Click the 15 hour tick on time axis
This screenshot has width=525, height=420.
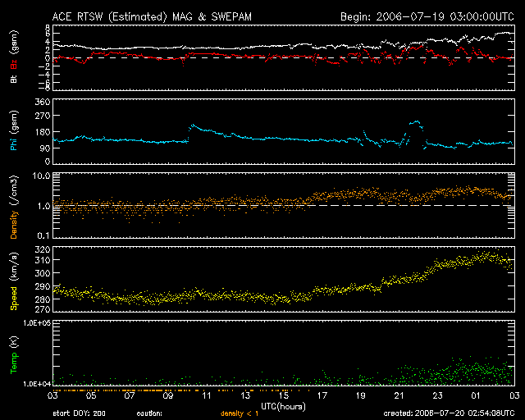tap(283, 395)
